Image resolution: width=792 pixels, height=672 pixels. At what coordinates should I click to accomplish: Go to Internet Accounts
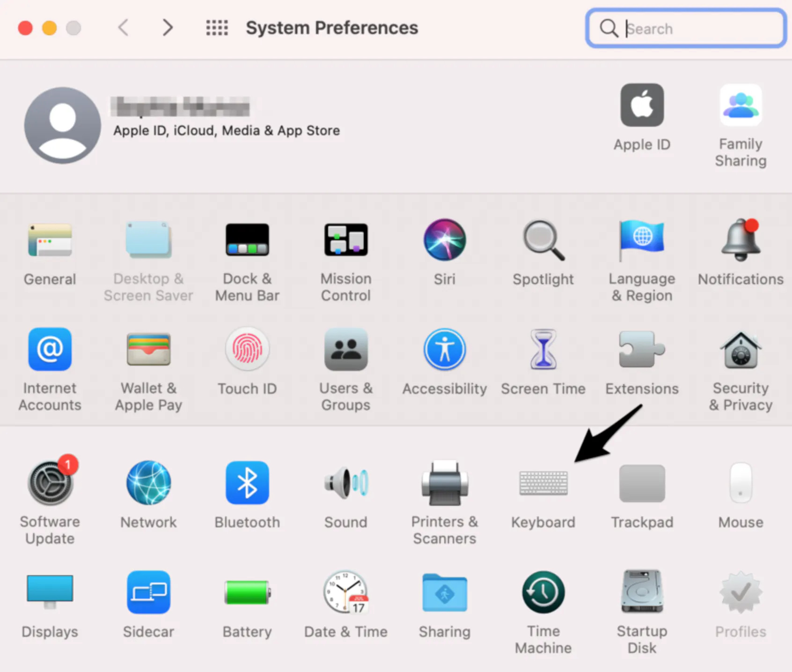point(50,349)
